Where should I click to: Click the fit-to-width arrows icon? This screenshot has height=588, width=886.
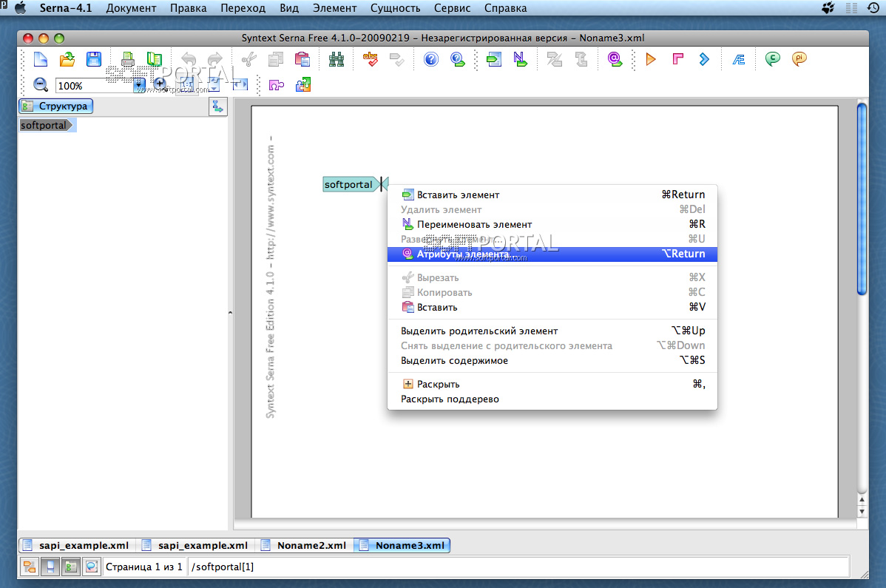240,85
